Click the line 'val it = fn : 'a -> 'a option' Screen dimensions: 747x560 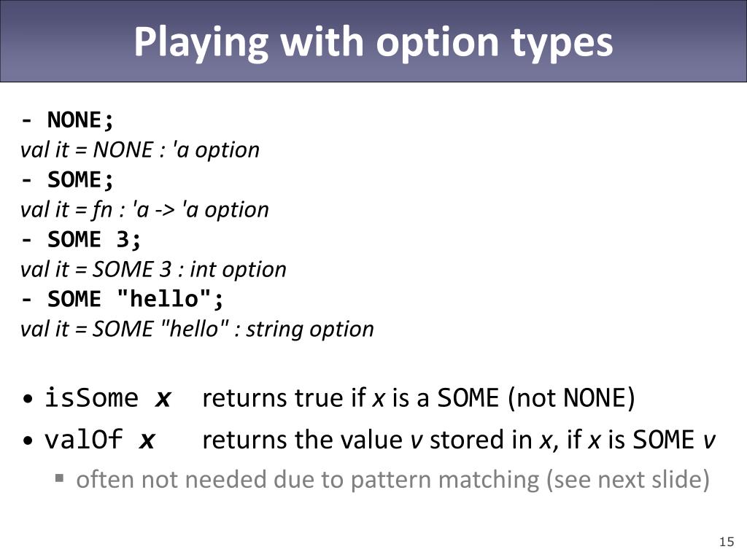coord(144,210)
